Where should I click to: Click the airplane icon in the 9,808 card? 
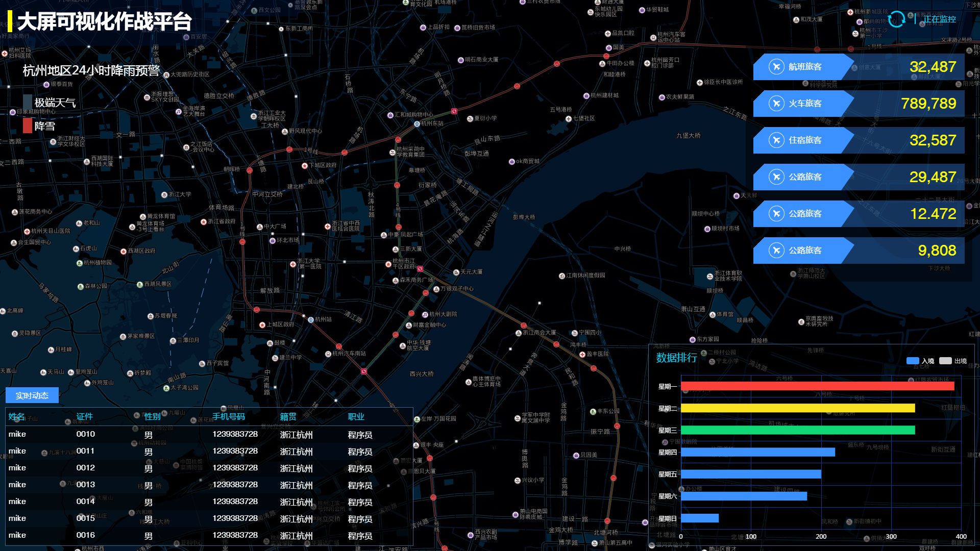coord(776,251)
